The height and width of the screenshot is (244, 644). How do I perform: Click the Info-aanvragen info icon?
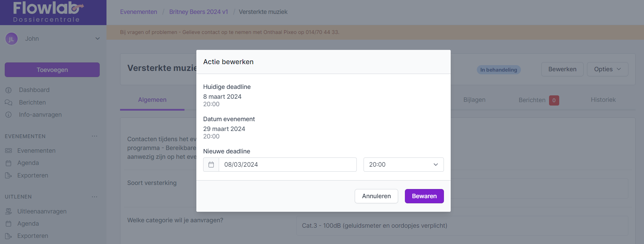point(8,115)
